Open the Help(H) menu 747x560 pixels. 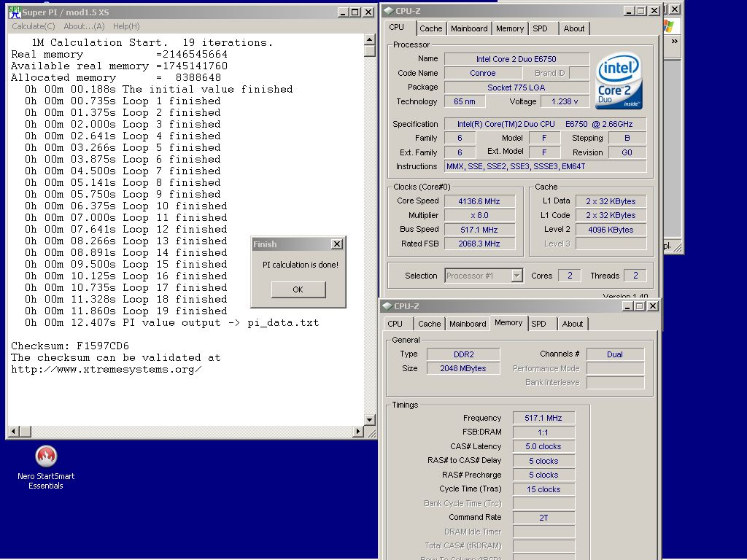126,26
